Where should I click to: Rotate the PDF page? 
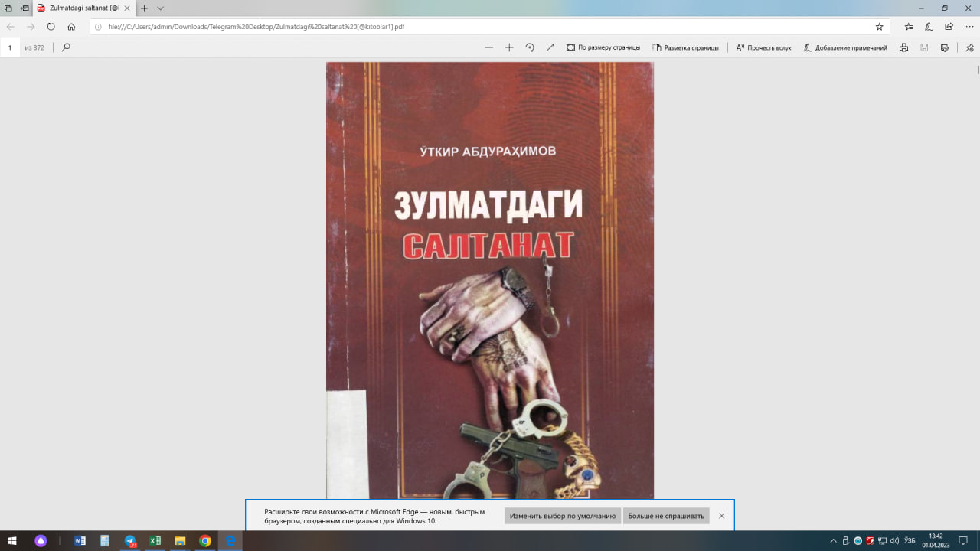tap(530, 47)
